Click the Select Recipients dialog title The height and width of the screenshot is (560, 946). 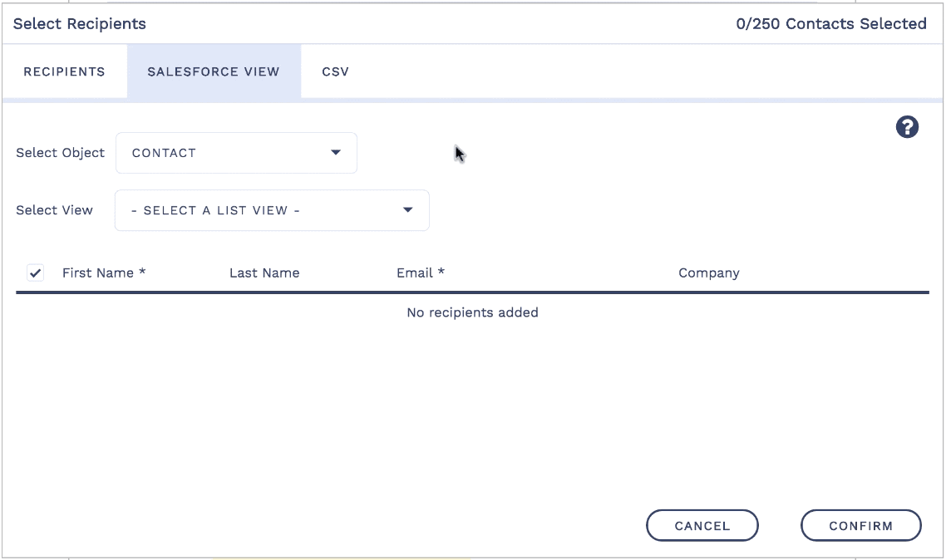[80, 24]
